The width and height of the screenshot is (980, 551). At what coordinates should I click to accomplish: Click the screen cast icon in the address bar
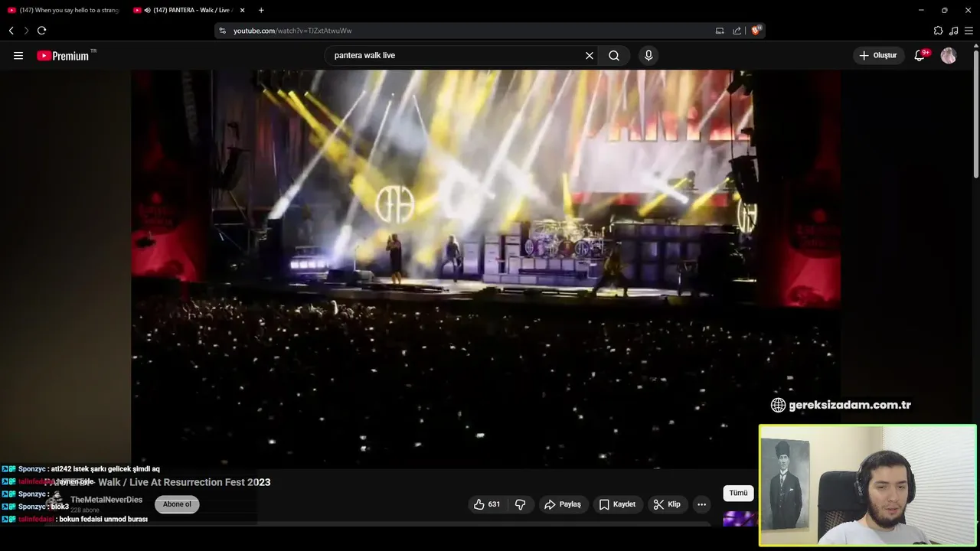(720, 31)
